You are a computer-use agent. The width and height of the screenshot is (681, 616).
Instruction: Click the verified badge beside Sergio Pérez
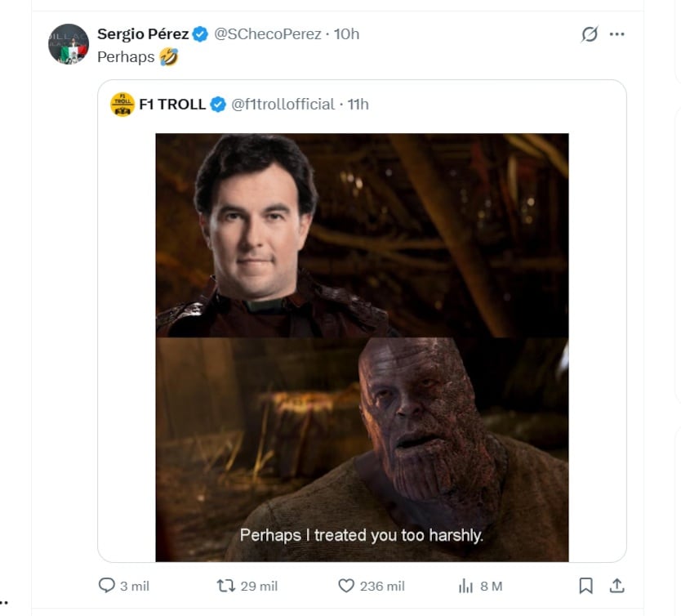pyautogui.click(x=201, y=33)
